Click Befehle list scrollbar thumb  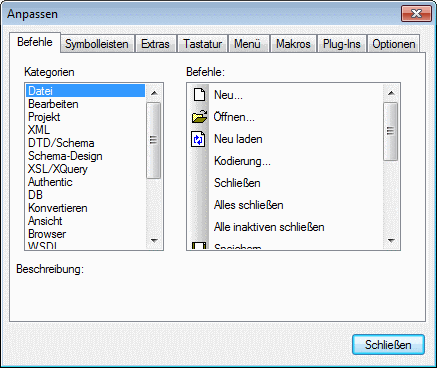point(391,132)
